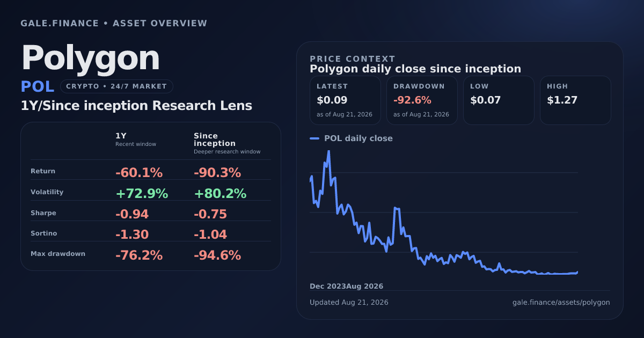Click the 1Y max drawdown -76.2%
The height and width of the screenshot is (338, 644).
[x=139, y=255]
